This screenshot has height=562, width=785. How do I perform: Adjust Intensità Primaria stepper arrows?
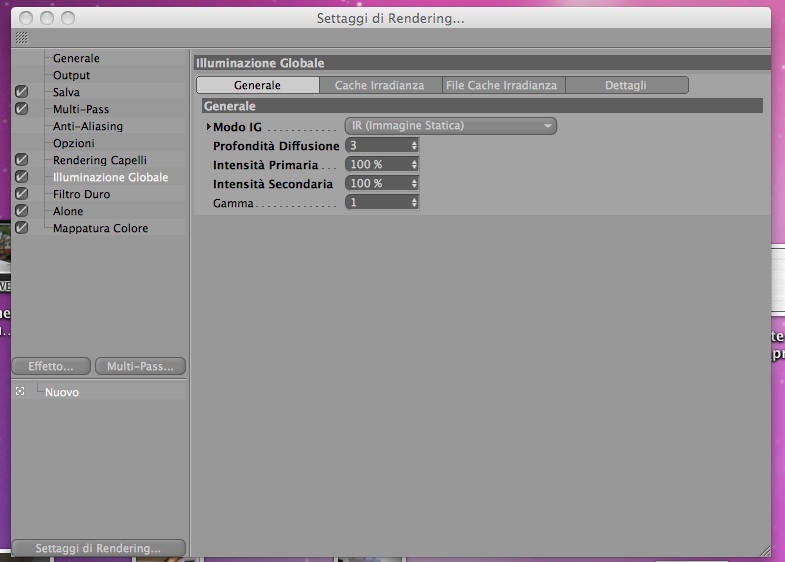pos(414,165)
